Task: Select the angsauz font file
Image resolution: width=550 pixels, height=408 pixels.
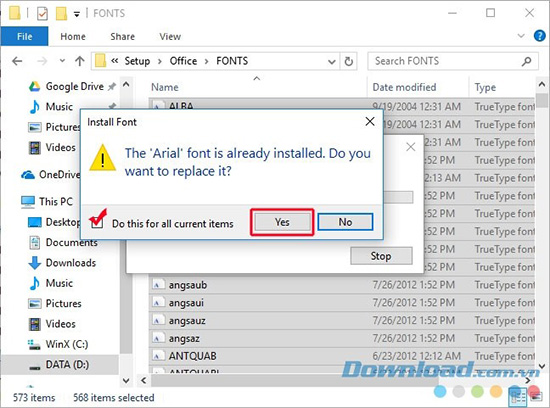Action: 342,321
